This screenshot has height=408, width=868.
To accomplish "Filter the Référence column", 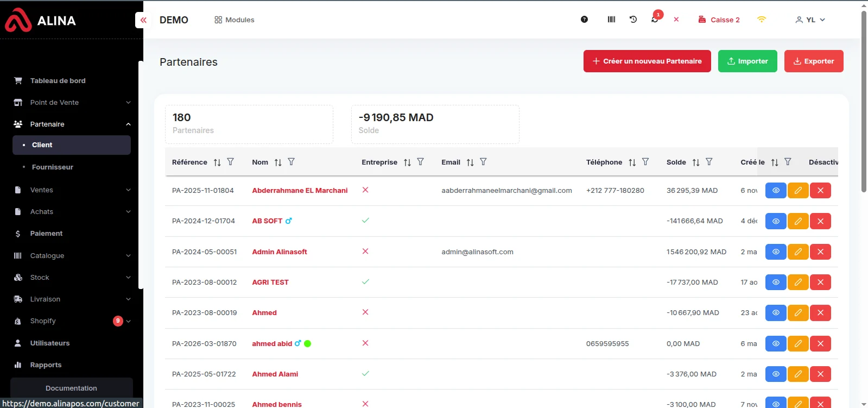I will click(231, 162).
